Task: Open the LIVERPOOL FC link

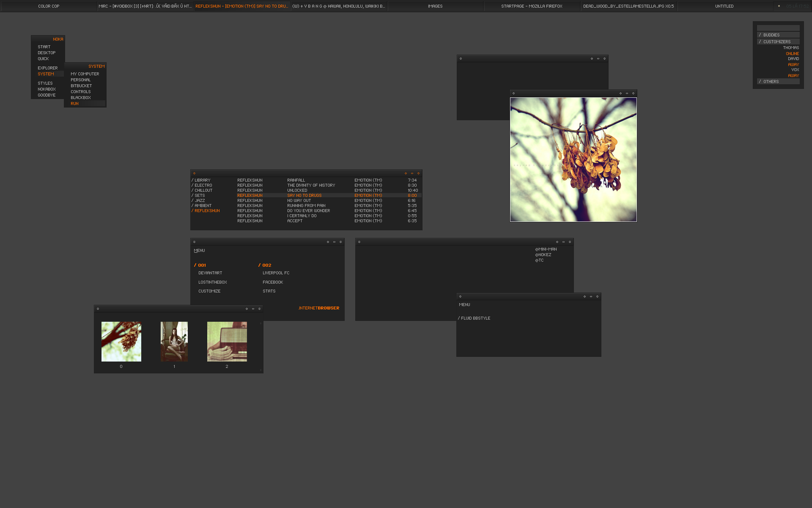Action: [x=276, y=273]
